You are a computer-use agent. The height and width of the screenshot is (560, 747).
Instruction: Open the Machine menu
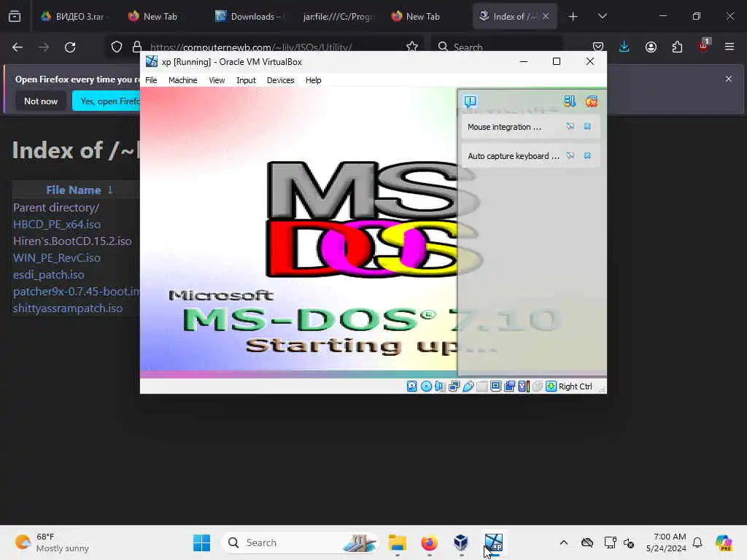(182, 80)
